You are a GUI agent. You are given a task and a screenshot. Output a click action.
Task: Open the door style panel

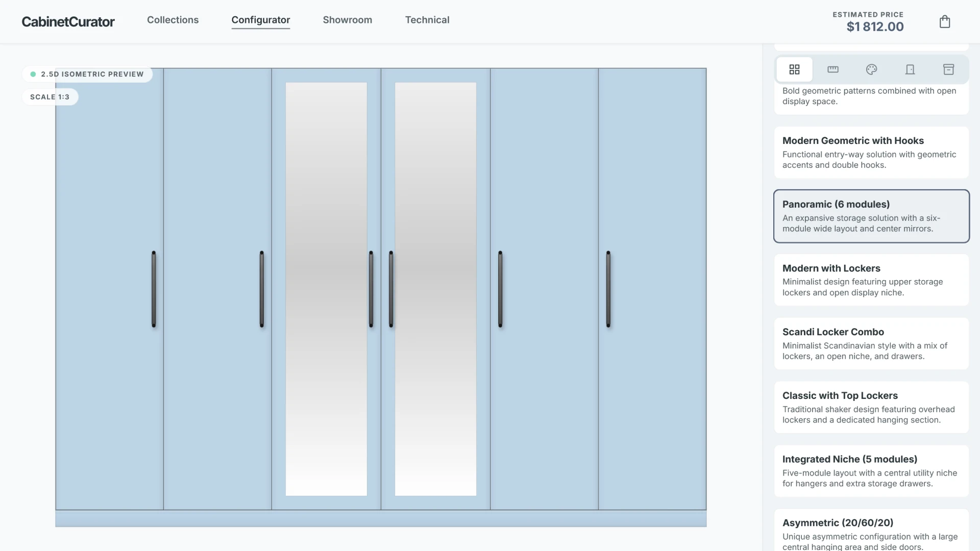click(910, 69)
